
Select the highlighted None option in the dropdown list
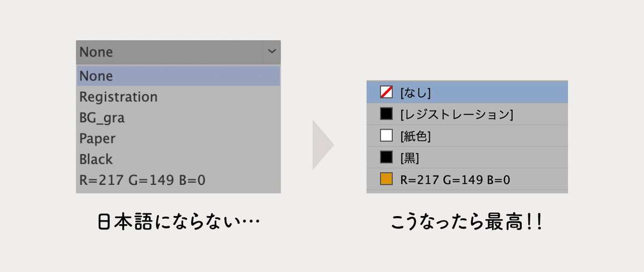(97, 76)
